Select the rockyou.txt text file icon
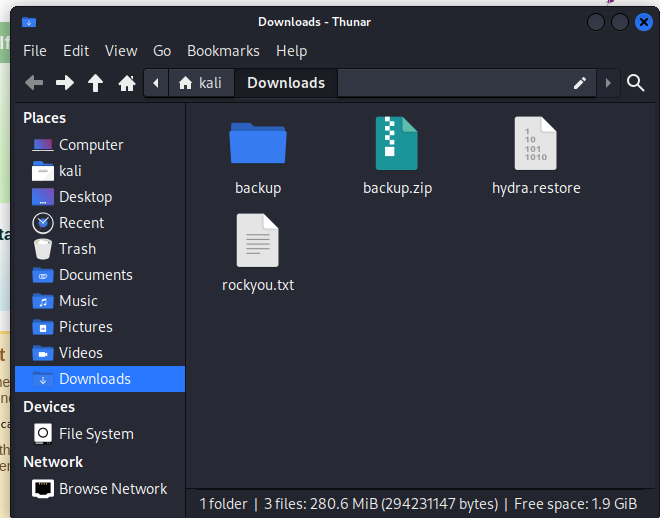Image resolution: width=660 pixels, height=518 pixels. 258,240
